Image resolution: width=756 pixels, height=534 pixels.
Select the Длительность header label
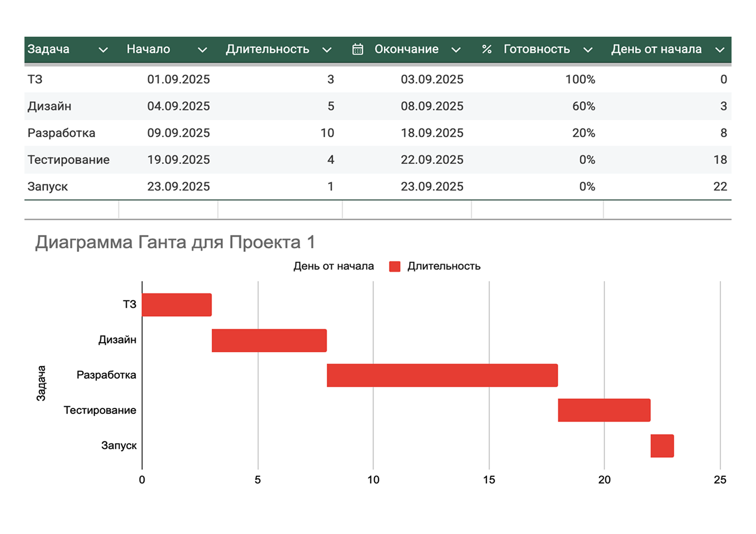pos(267,49)
